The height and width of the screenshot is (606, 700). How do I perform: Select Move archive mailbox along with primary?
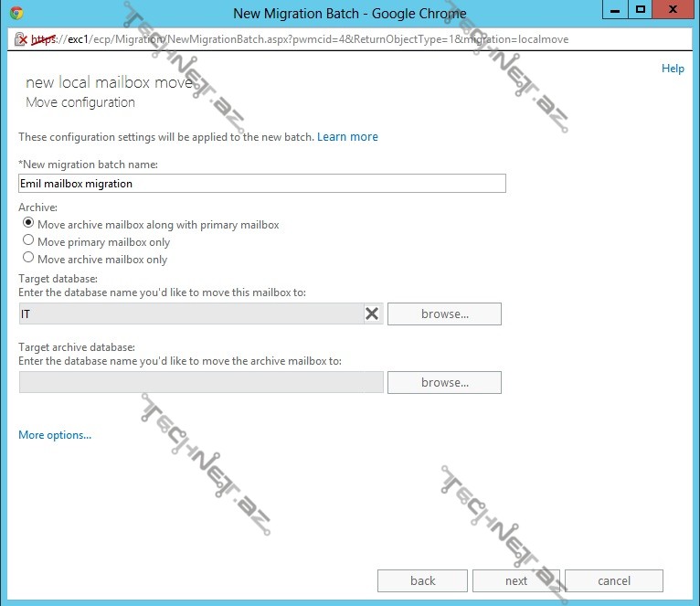[28, 223]
